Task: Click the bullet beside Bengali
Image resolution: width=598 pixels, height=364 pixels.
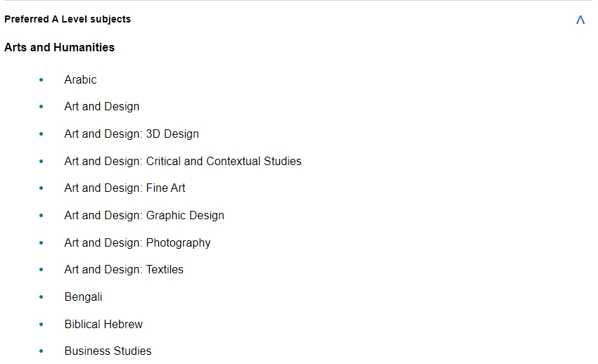Action: [42, 297]
